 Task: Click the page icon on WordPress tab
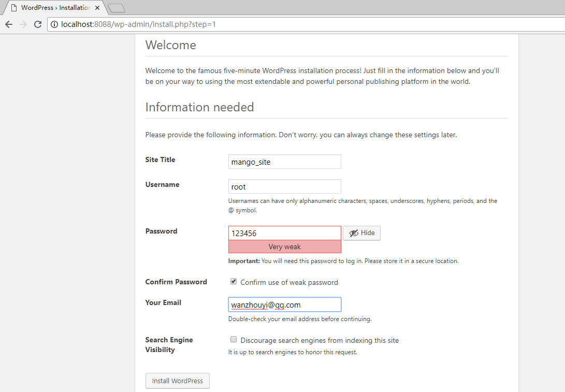click(x=13, y=8)
